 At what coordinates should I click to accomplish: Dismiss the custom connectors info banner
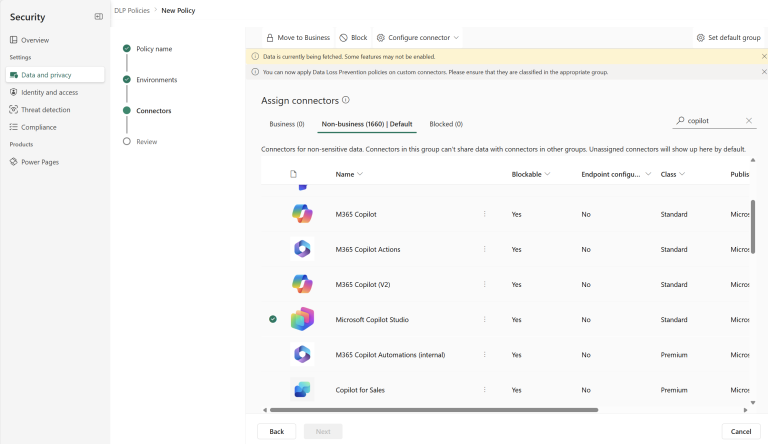point(764,72)
